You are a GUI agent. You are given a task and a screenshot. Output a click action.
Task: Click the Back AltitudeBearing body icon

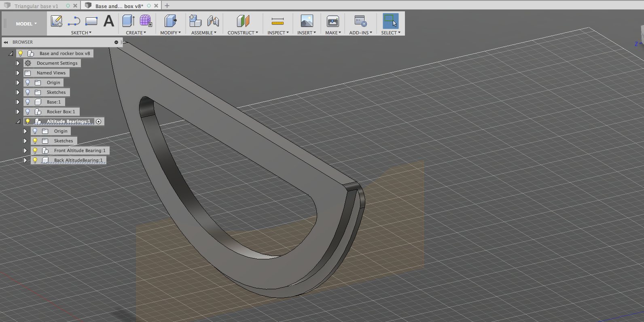coord(45,160)
